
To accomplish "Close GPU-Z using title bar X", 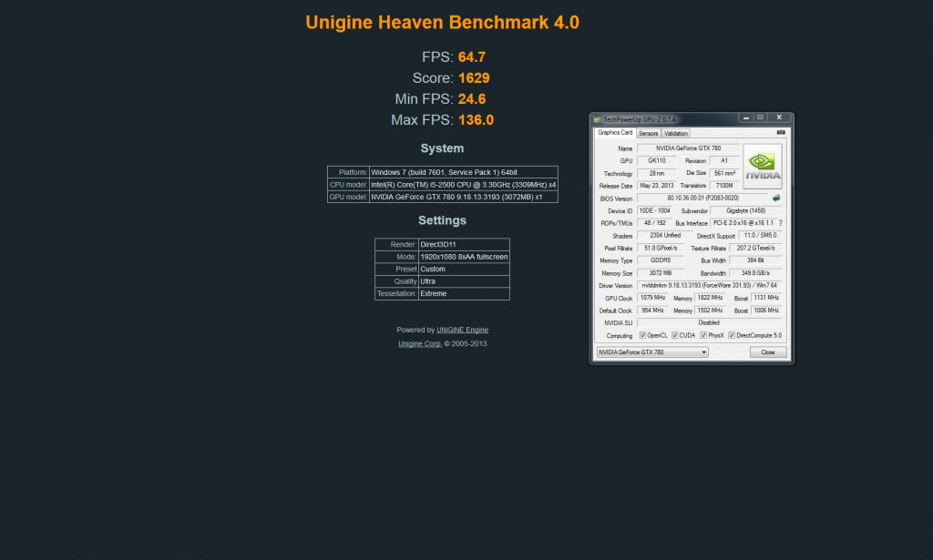I will coord(779,117).
